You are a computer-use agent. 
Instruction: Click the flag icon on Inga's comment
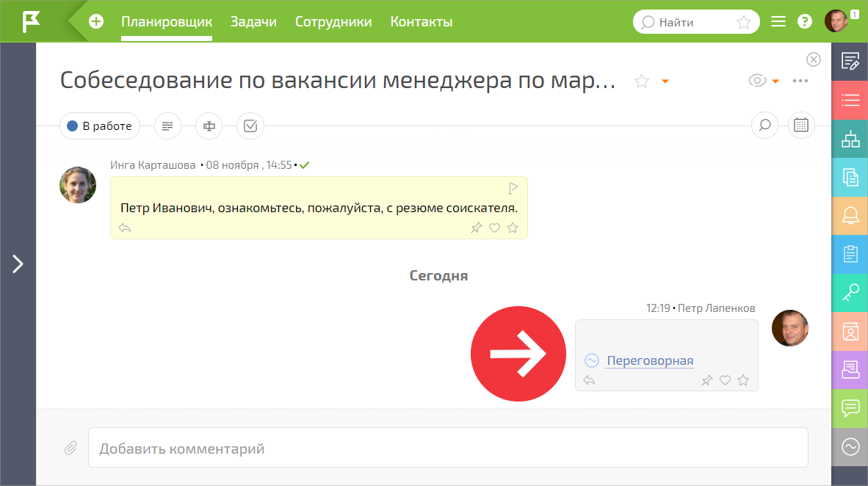pos(513,188)
